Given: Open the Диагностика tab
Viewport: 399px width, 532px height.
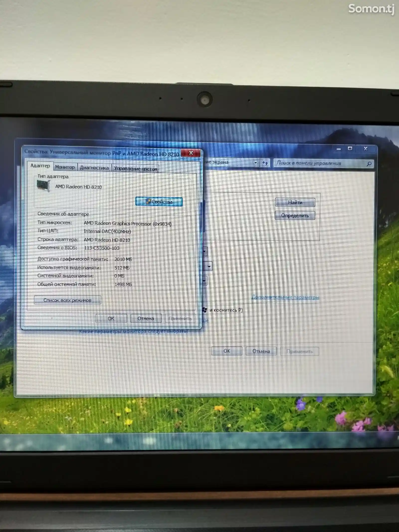Looking at the screenshot, I should (x=94, y=168).
